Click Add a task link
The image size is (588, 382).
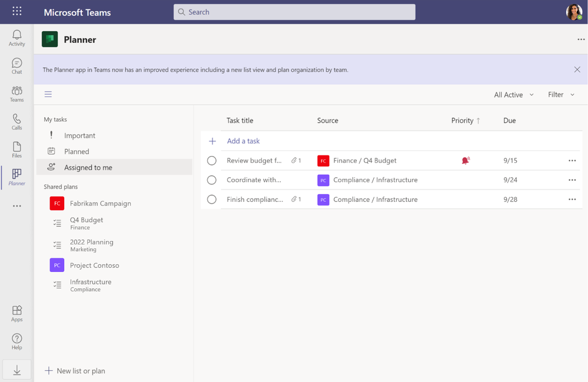click(x=243, y=141)
